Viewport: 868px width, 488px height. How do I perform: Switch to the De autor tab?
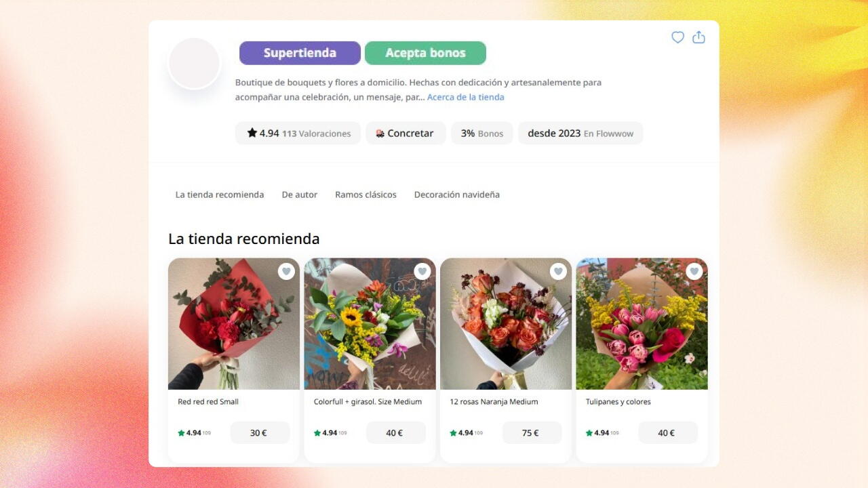pos(300,195)
